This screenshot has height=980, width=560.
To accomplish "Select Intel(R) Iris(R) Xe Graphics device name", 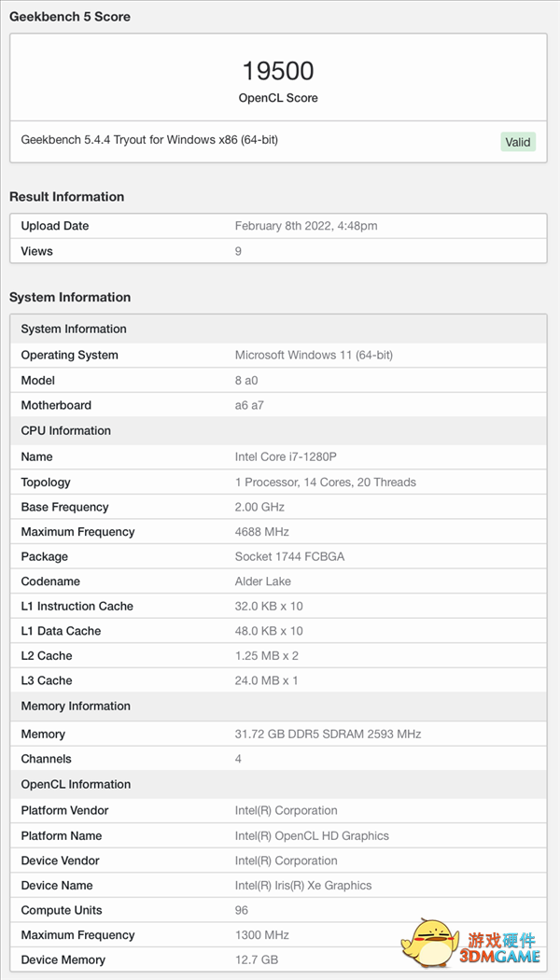I will click(303, 886).
